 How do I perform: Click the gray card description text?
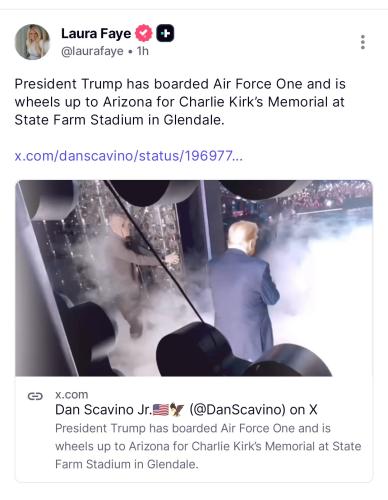coord(208,446)
